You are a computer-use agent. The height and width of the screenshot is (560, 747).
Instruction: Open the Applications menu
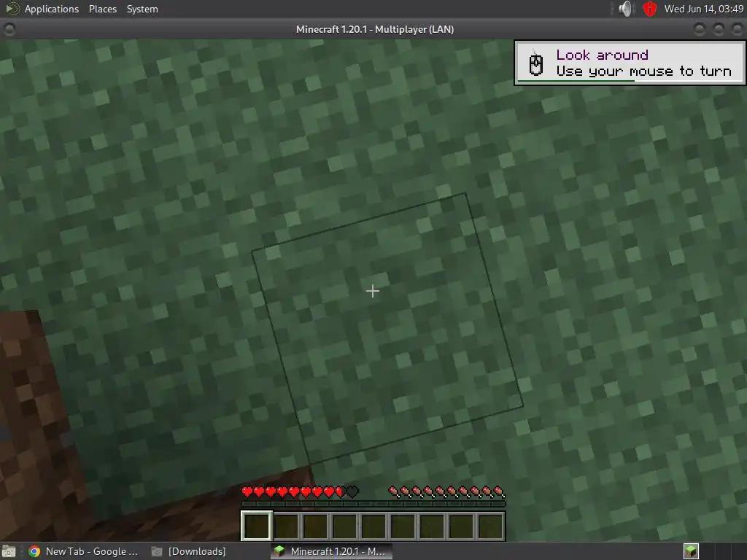point(52,9)
